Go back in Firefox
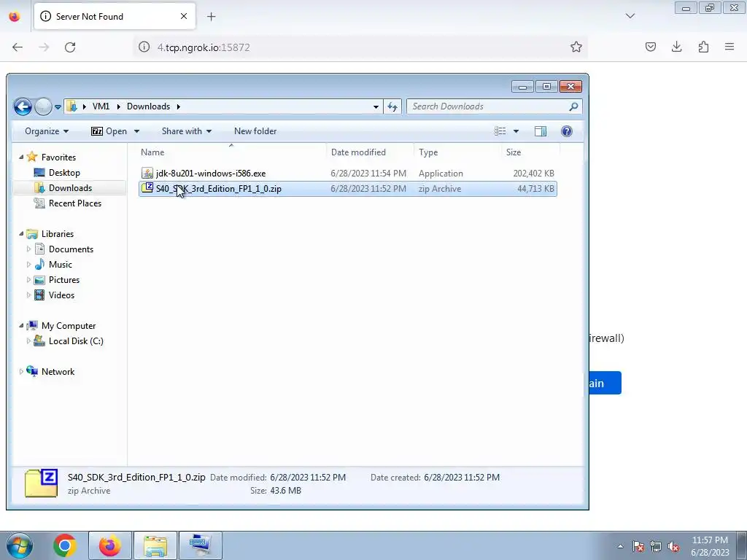Viewport: 747px width, 560px height. tap(18, 47)
